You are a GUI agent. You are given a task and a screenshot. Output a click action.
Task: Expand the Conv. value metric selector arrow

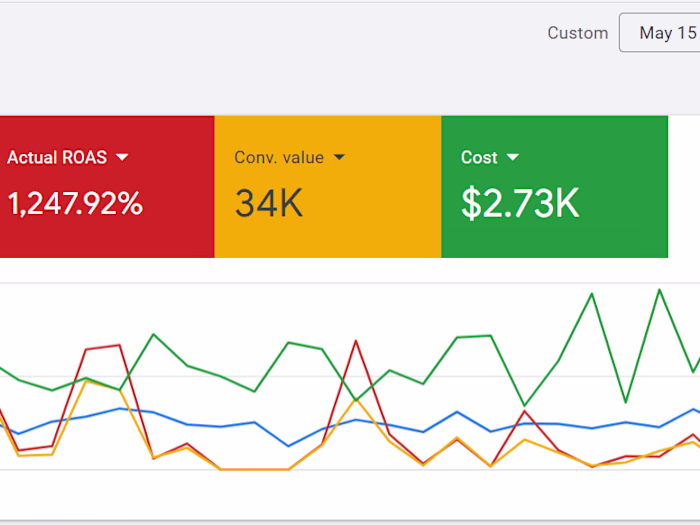[x=339, y=157]
